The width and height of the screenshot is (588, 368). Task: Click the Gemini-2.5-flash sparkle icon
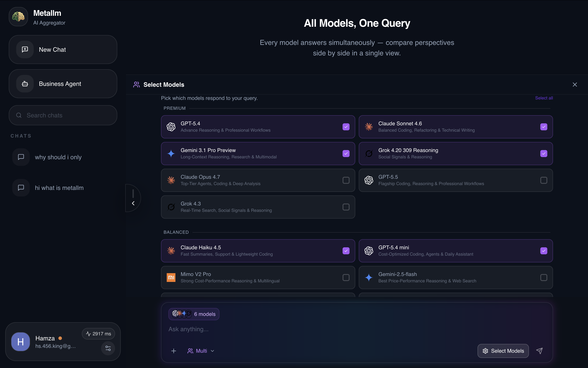(369, 278)
